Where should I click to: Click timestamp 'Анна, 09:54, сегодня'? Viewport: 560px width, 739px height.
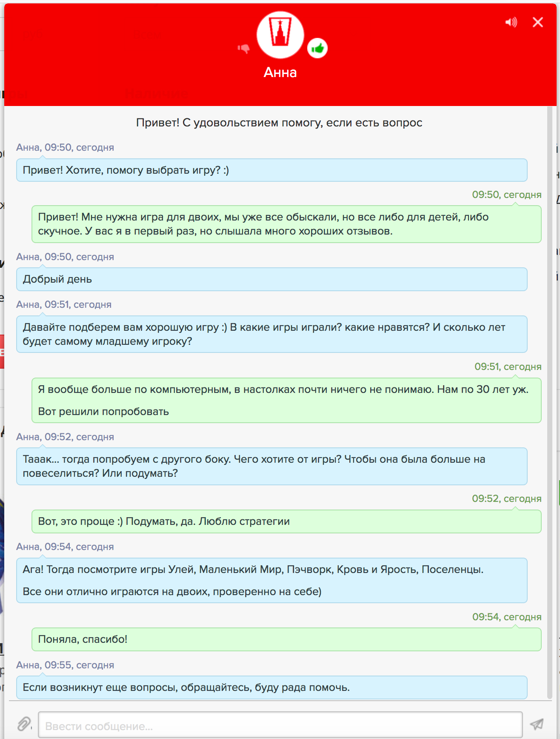(x=65, y=547)
